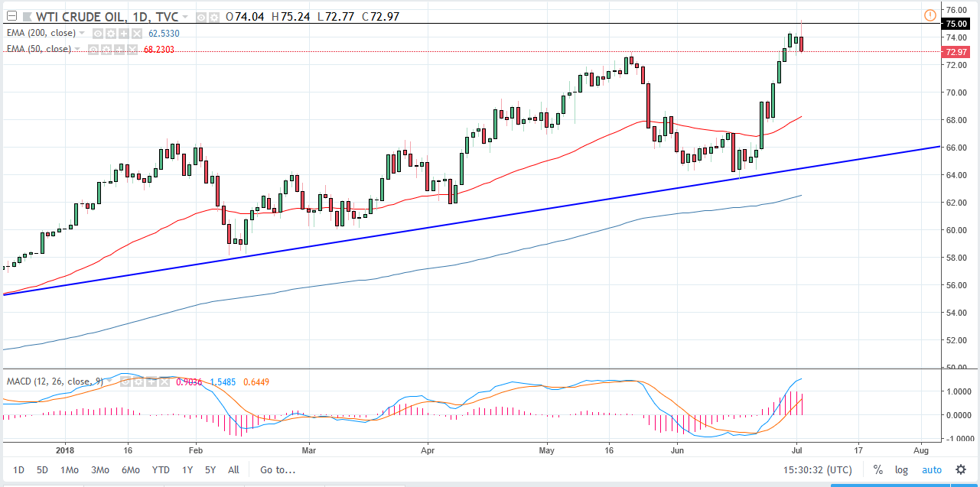The height and width of the screenshot is (487, 980).
Task: Open the MACD indicator settings gear
Action: point(138,381)
